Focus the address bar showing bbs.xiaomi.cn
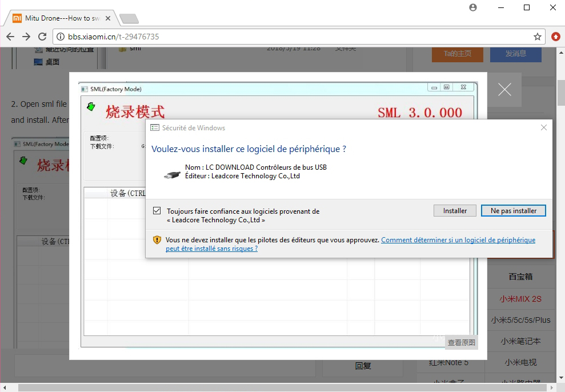Image resolution: width=565 pixels, height=392 pixels. point(299,37)
